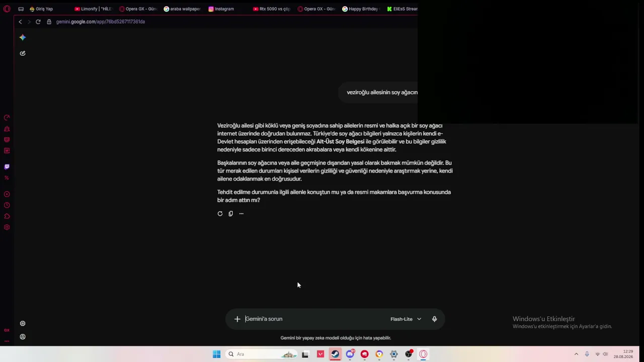Open Opera sidebar settings gear
644x362 pixels.
click(7, 227)
